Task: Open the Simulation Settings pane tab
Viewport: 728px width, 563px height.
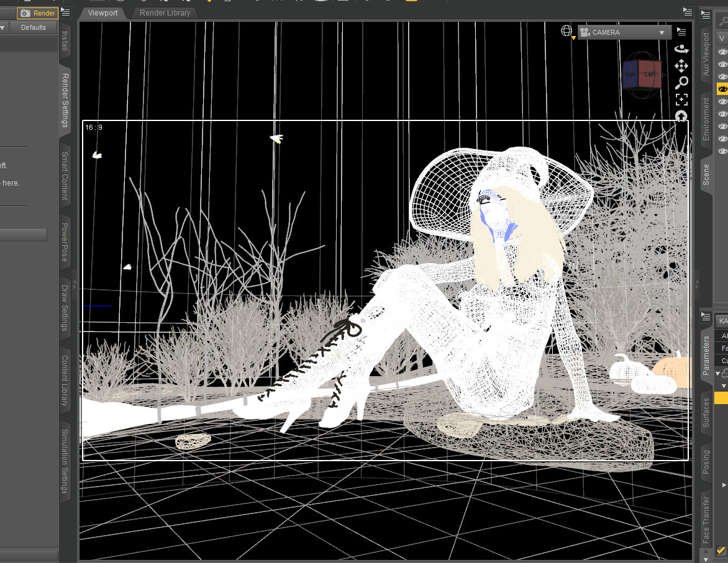Action: point(65,461)
